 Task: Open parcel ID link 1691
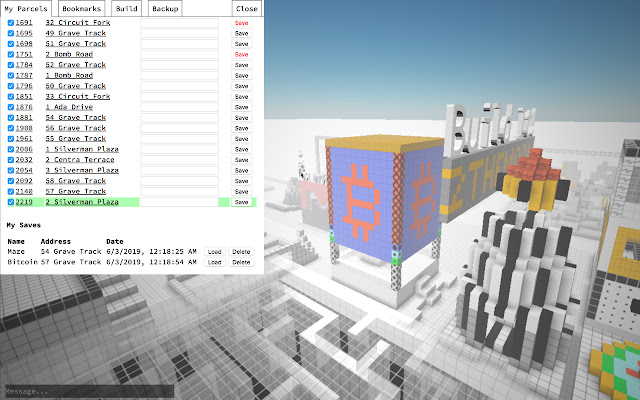pyautogui.click(x=24, y=23)
